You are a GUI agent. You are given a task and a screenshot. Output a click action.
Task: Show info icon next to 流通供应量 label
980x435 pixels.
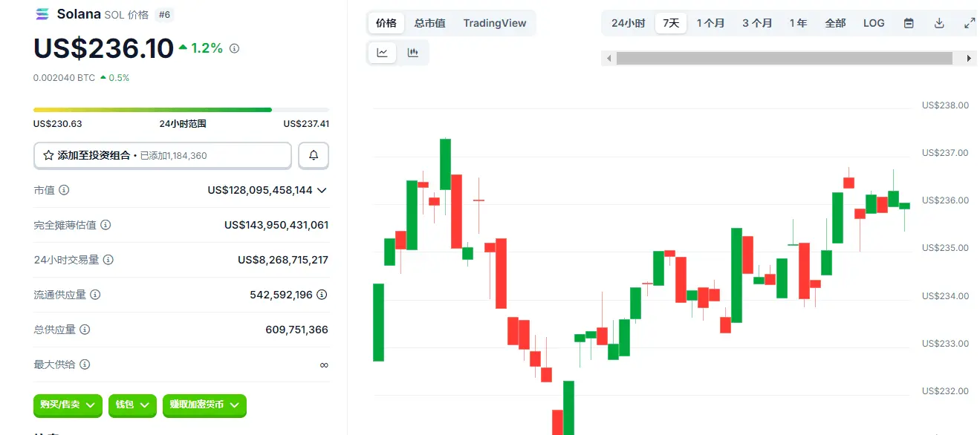(x=94, y=295)
